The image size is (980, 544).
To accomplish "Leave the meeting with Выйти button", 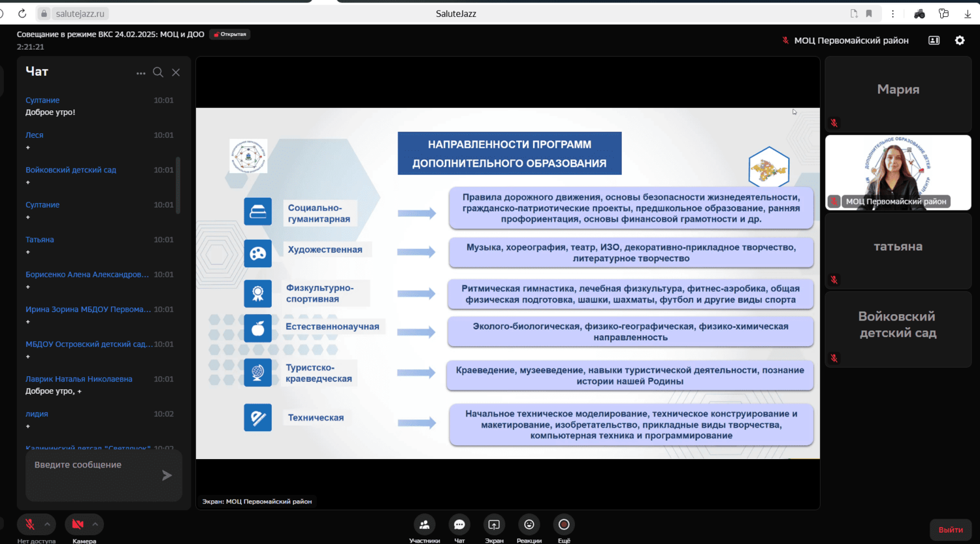I will coord(951,530).
